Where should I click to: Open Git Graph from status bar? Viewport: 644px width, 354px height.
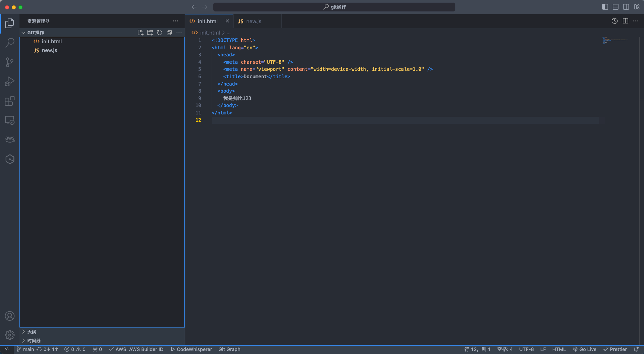229,349
